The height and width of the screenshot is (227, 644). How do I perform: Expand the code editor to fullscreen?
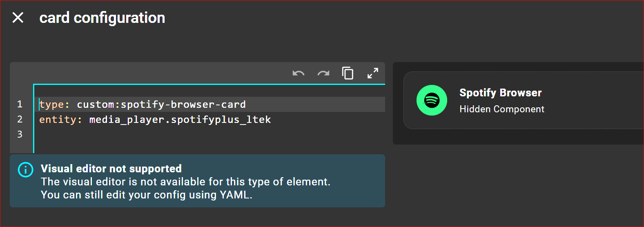[x=372, y=73]
